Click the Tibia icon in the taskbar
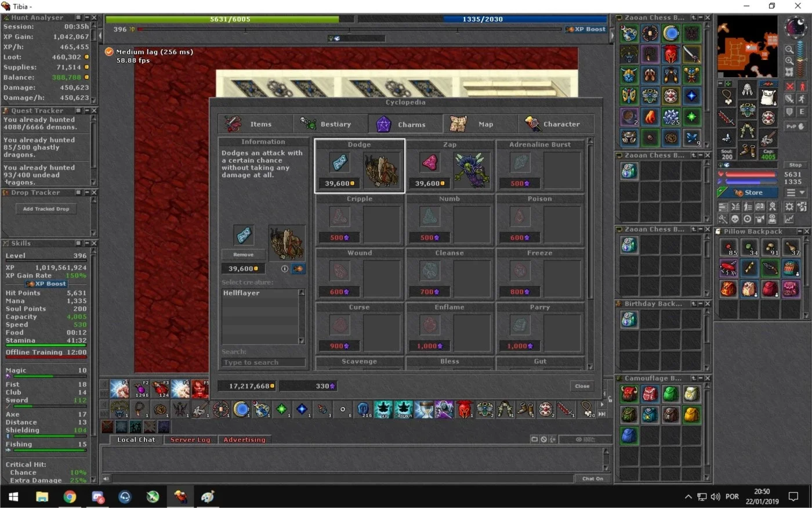The image size is (812, 508). pos(181,497)
